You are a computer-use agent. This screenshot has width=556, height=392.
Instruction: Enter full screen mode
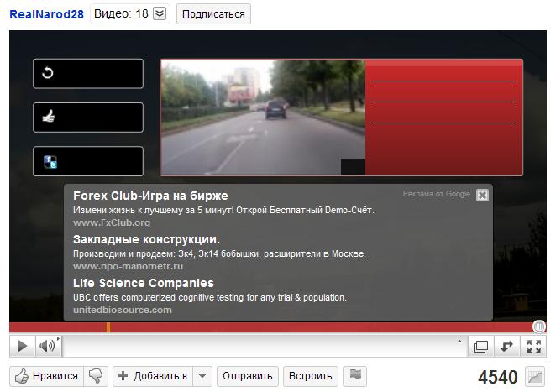point(533,345)
